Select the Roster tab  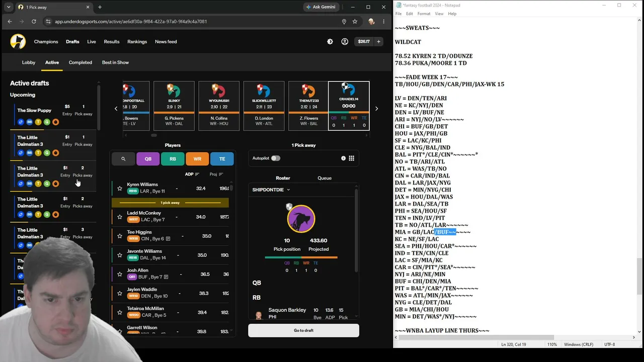283,178
